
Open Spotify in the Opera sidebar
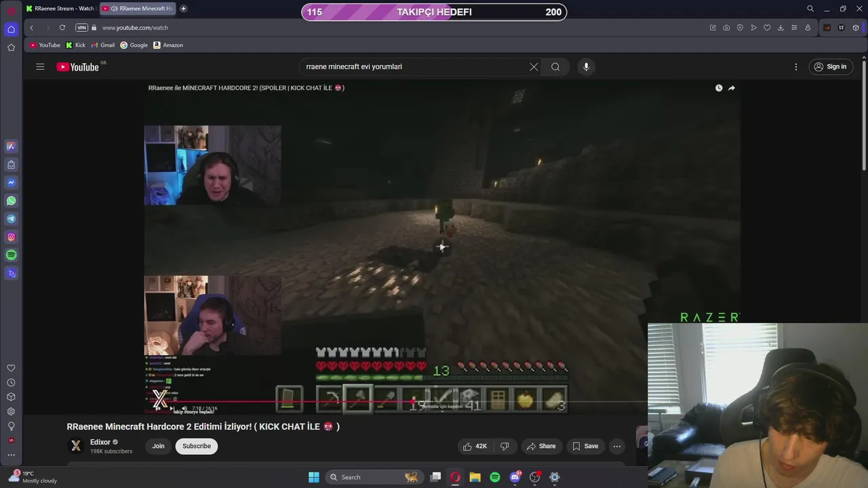coord(11,256)
